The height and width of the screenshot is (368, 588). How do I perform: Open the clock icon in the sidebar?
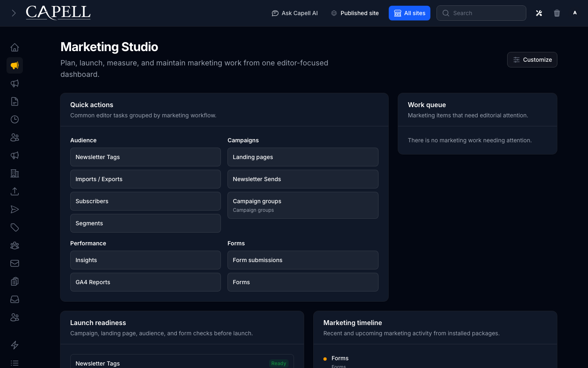pyautogui.click(x=15, y=119)
